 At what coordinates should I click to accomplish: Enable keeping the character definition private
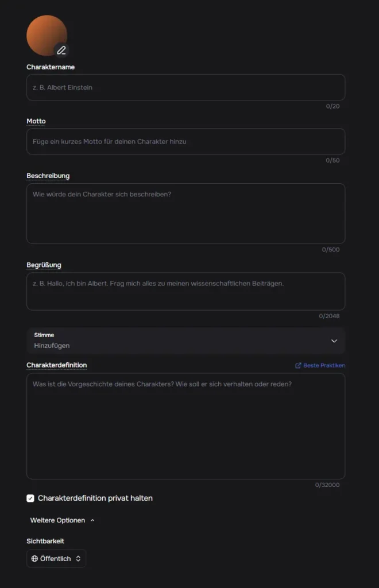30,498
